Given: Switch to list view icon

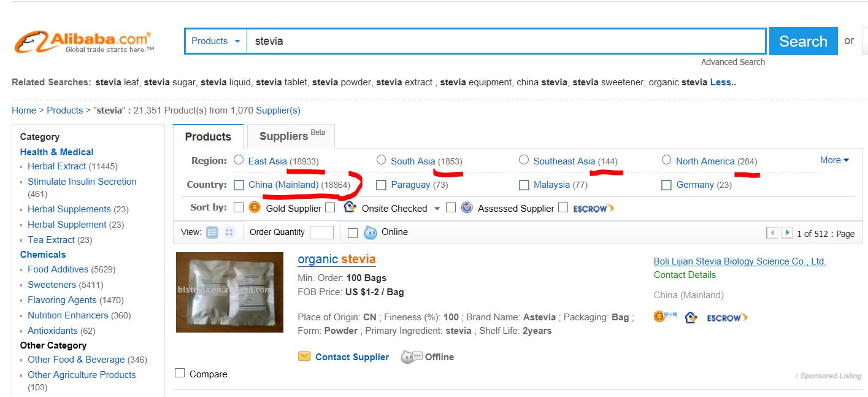Looking at the screenshot, I should click(212, 233).
